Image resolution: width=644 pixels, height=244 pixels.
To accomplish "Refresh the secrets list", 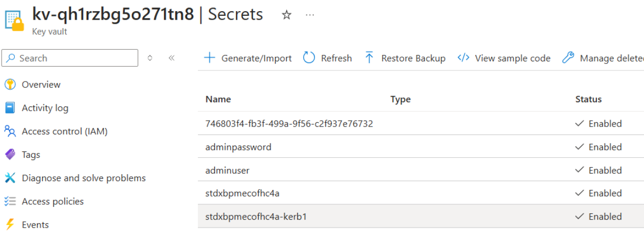I will click(x=328, y=58).
